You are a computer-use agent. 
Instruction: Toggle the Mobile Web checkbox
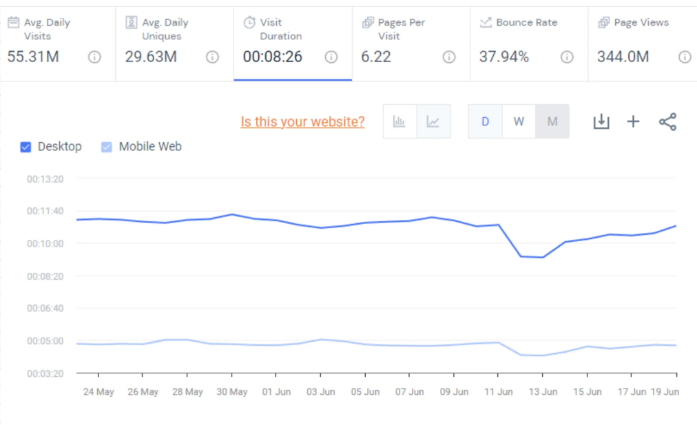tap(107, 147)
